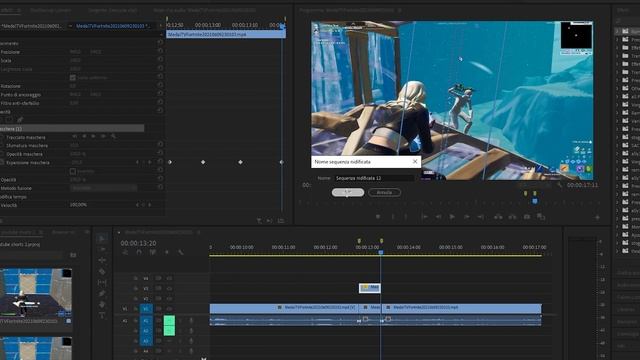This screenshot has height=360, width=640.
Task: Click the Extract button in Program monitor
Action: click(x=513, y=217)
